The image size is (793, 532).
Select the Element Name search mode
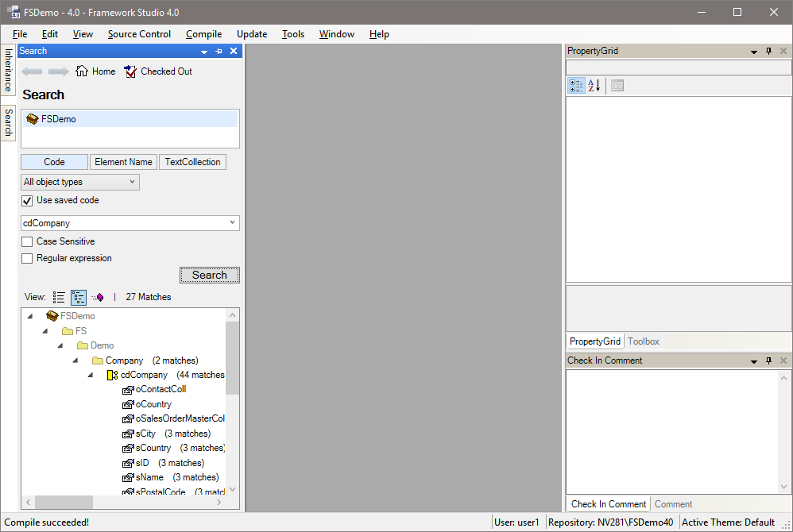[123, 162]
